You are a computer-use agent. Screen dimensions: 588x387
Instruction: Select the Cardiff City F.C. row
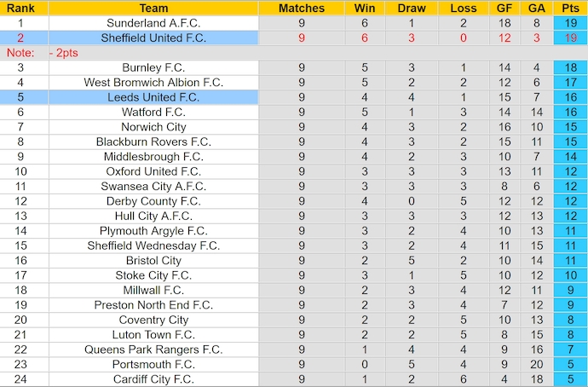[x=153, y=379]
